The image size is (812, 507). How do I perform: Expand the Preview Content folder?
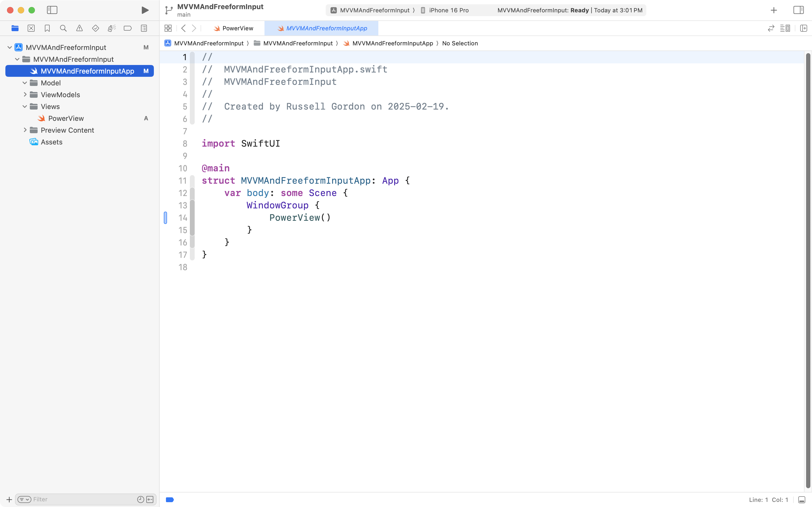click(x=25, y=130)
